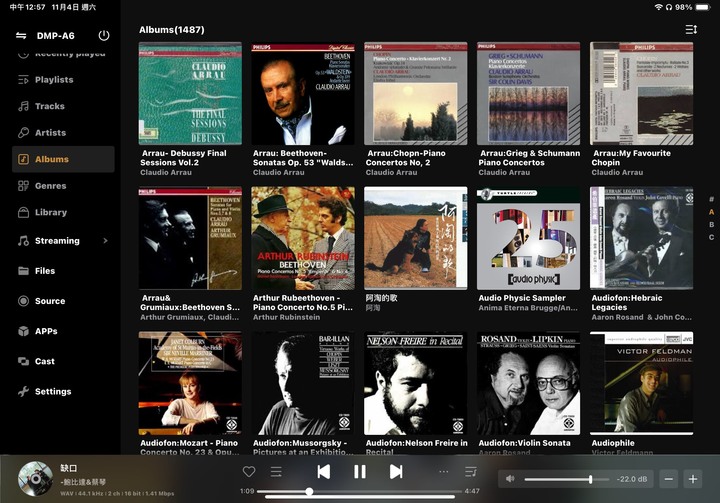This screenshot has width=720, height=503.
Task: Jump to letter A in index
Action: tap(711, 212)
